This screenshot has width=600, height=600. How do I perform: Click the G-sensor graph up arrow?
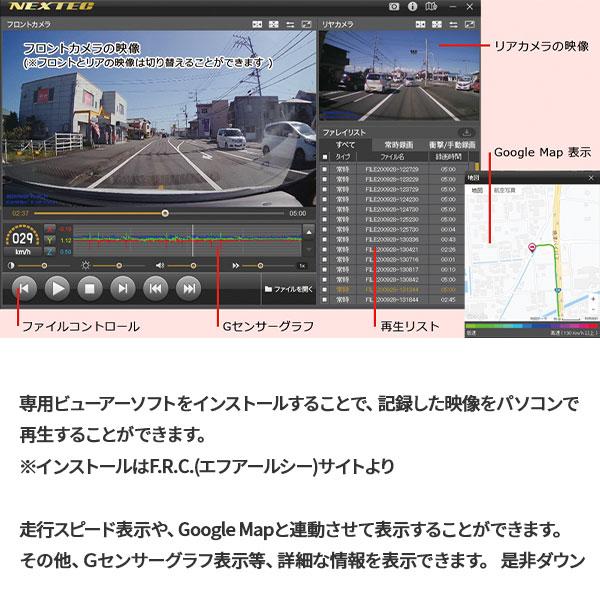pos(309,232)
